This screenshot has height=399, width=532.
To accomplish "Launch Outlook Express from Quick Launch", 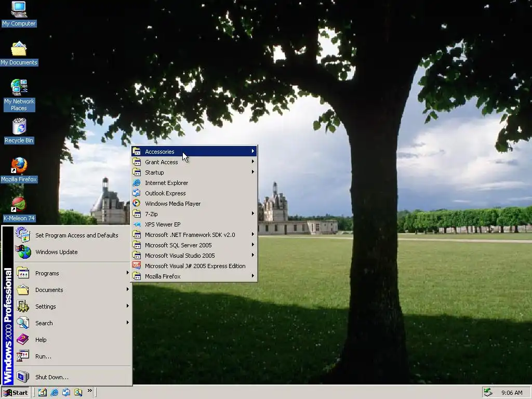I will pos(66,392).
